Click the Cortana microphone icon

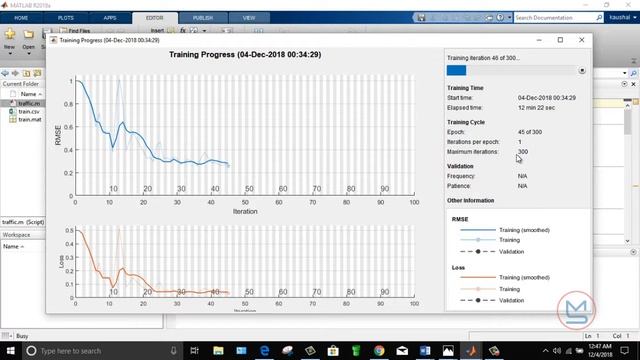click(173, 351)
